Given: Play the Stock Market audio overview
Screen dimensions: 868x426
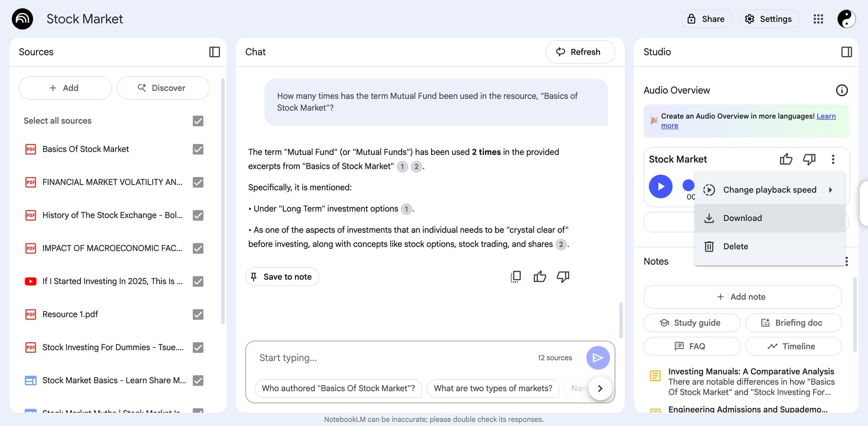Looking at the screenshot, I should pos(660,186).
